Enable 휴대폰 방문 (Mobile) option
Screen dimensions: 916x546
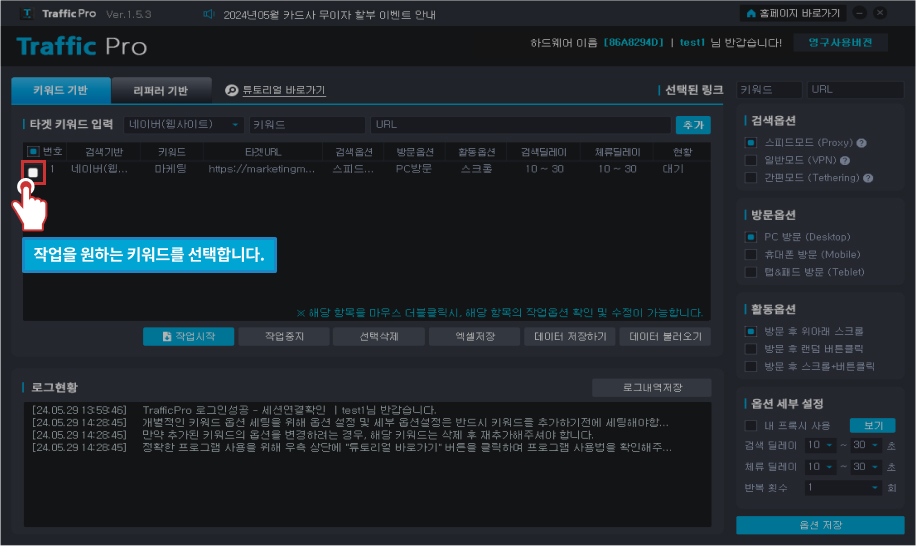[751, 255]
